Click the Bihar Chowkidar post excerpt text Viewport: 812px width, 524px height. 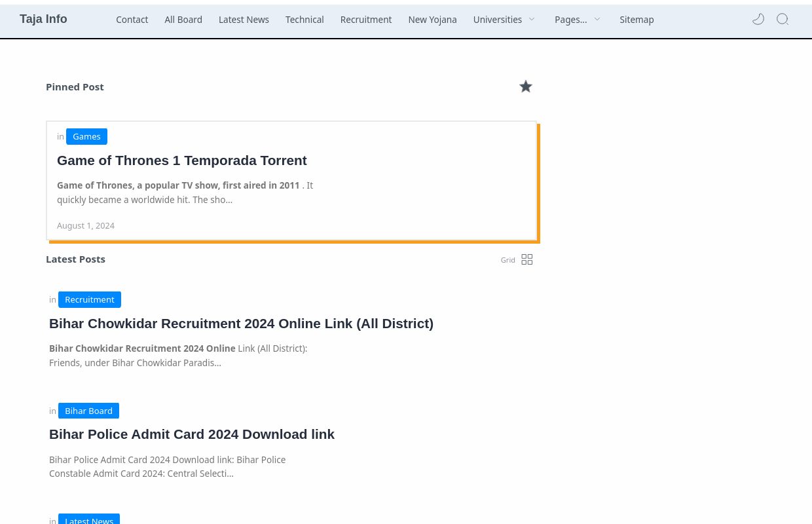[x=178, y=356]
